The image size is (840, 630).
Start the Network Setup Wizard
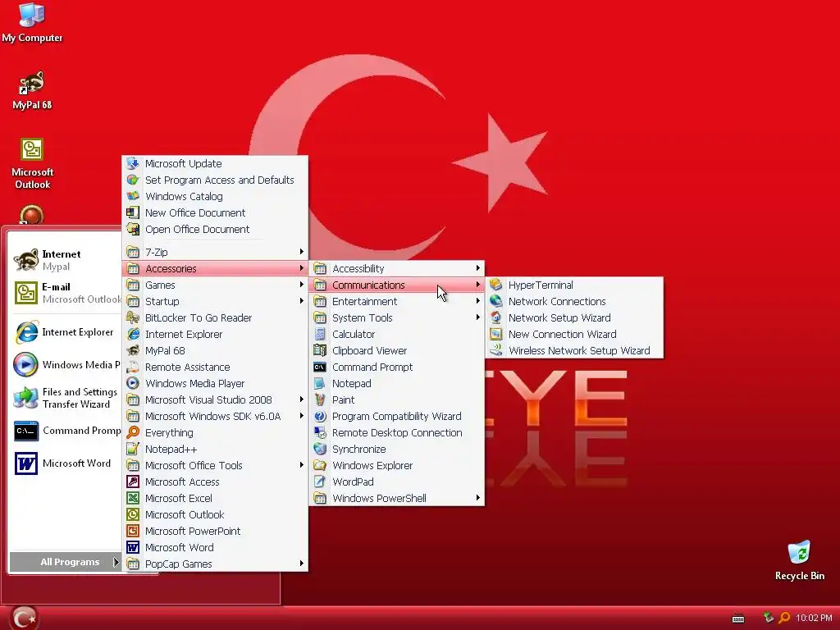coord(575,317)
